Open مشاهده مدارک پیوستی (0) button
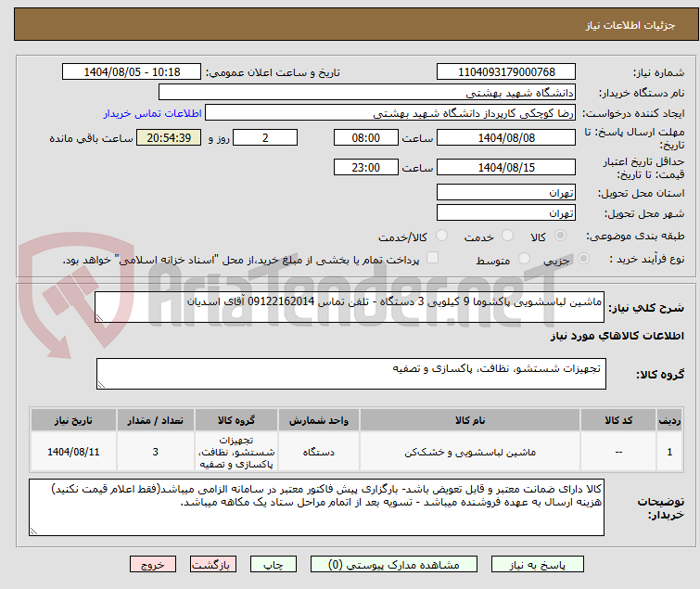The width and height of the screenshot is (700, 589). (394, 565)
